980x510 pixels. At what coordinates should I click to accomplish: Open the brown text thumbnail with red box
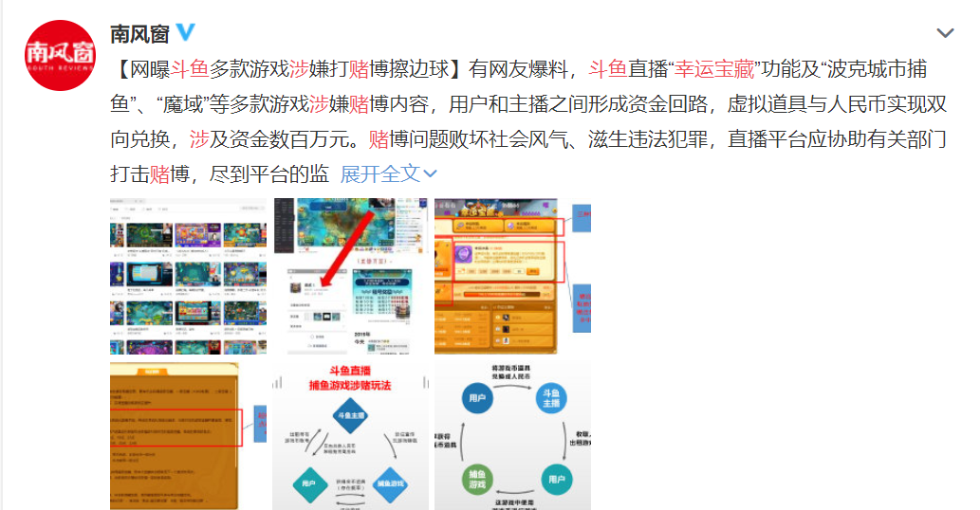tap(189, 434)
